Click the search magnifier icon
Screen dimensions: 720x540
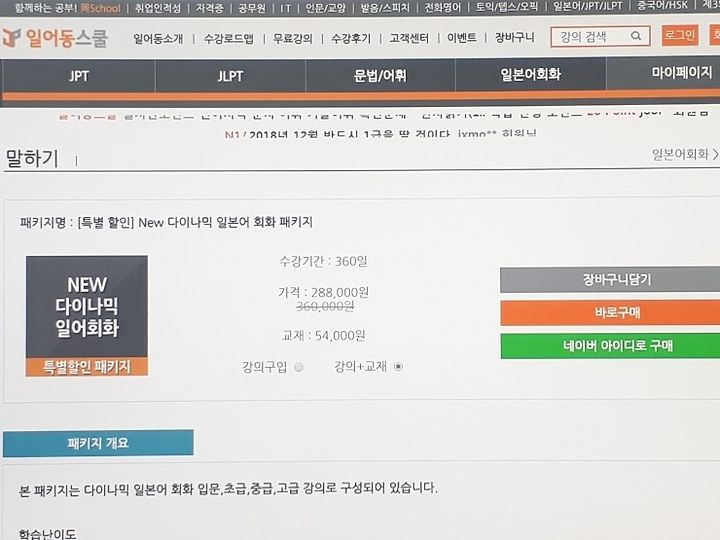(636, 36)
